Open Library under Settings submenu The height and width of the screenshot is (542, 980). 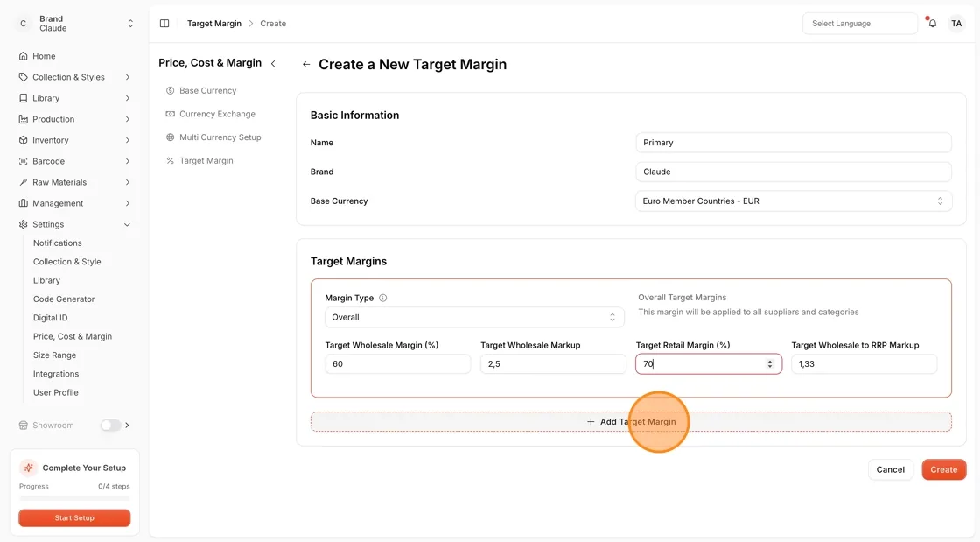point(46,280)
